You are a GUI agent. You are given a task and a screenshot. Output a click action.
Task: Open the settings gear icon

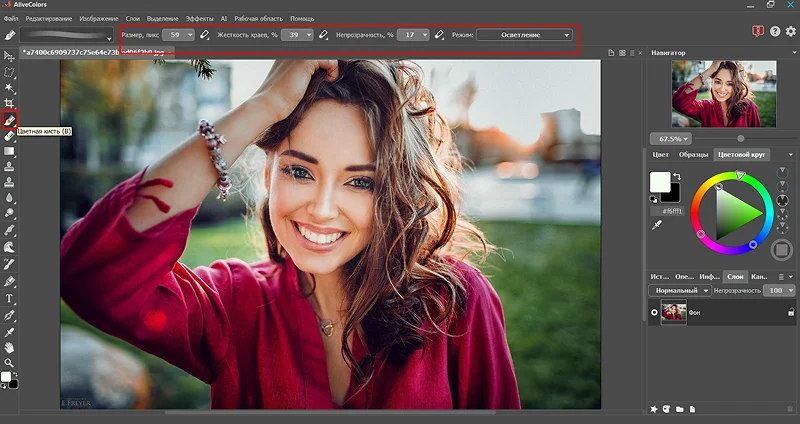click(x=790, y=32)
